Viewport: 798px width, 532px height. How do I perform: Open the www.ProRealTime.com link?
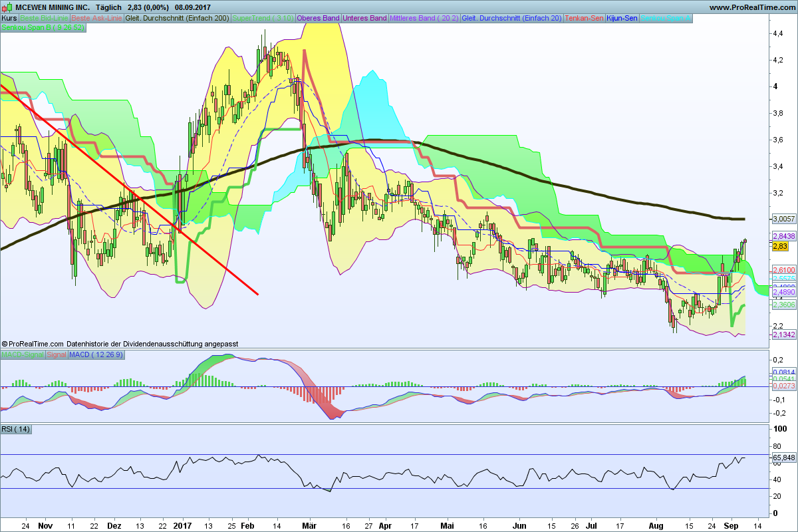pyautogui.click(x=751, y=7)
